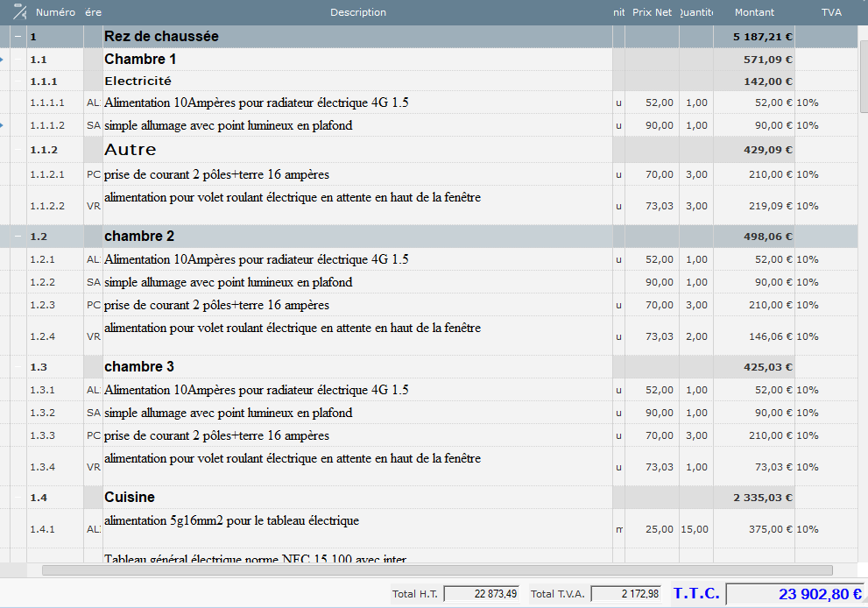Click the column settings icon in the header corner

coord(19,12)
